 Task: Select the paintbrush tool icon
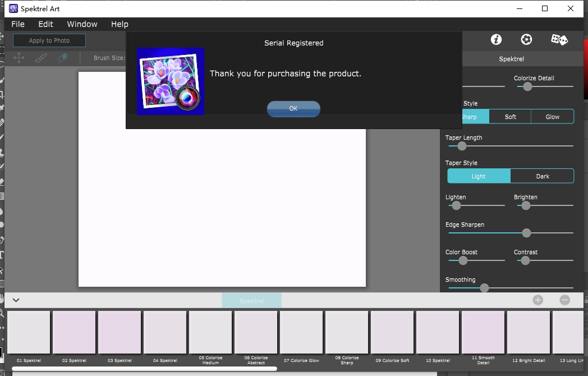[41, 58]
